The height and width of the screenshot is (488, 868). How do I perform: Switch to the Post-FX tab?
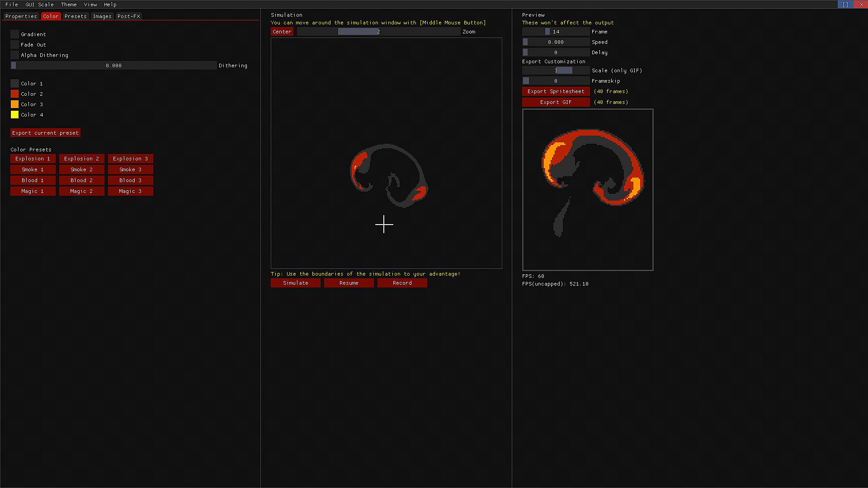coord(129,16)
